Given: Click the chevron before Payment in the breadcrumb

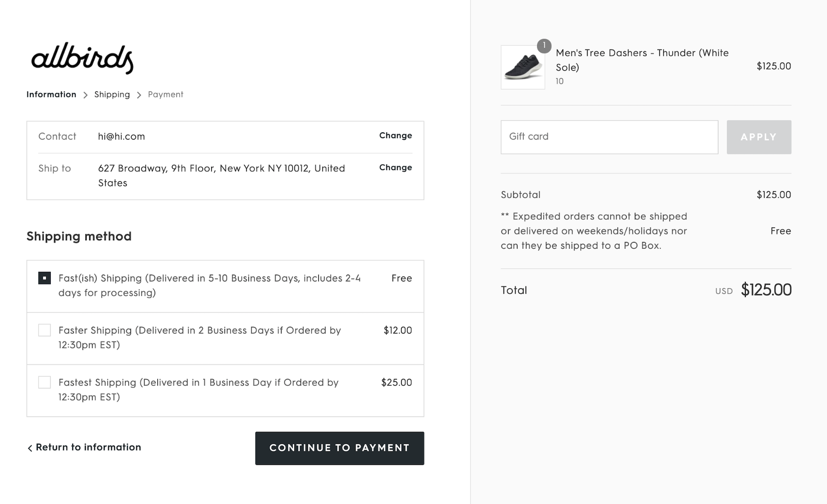Looking at the screenshot, I should click(x=139, y=95).
